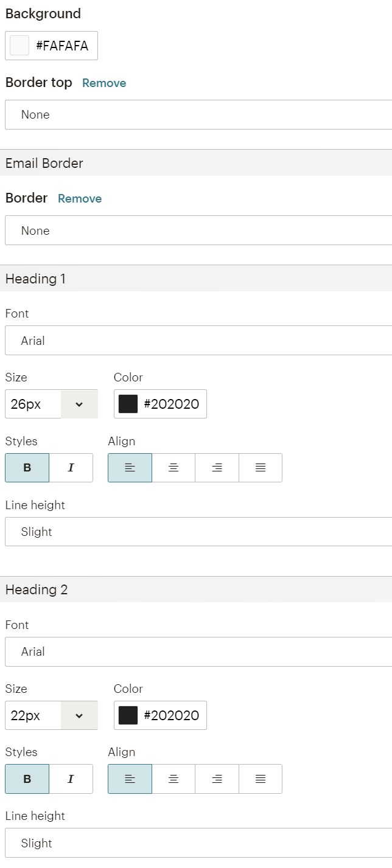Toggle italic style for Heading 2

71,779
